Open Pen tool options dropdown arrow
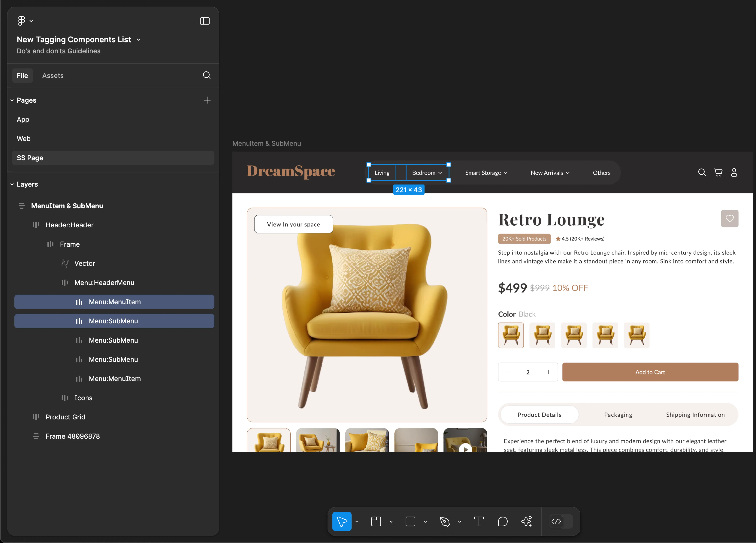Image resolution: width=756 pixels, height=543 pixels. pyautogui.click(x=459, y=522)
